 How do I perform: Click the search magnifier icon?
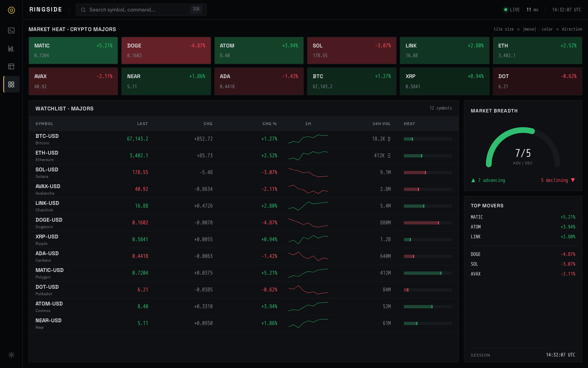[83, 10]
